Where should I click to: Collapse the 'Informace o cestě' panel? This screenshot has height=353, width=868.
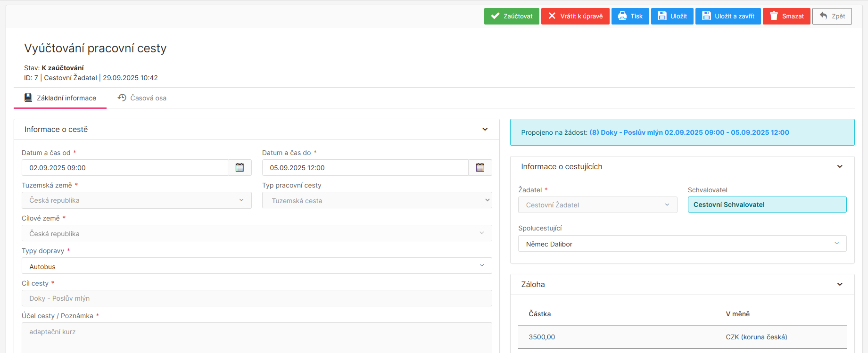point(485,130)
